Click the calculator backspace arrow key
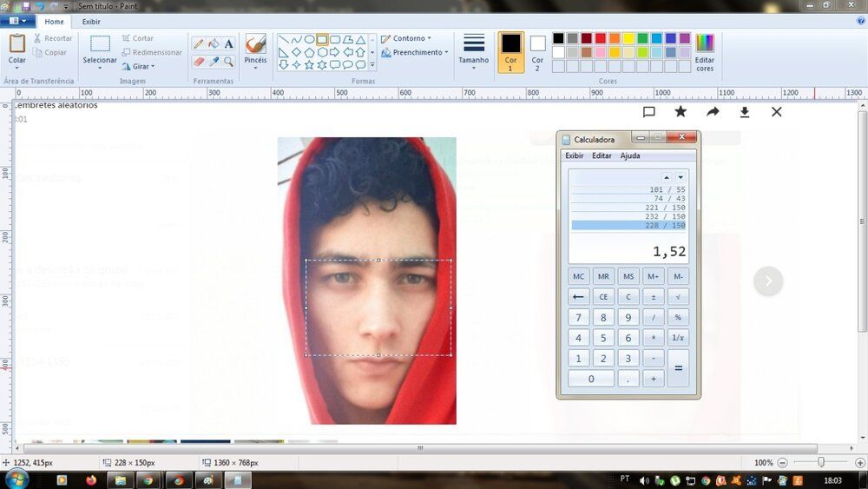The height and width of the screenshot is (489, 868). click(x=578, y=297)
